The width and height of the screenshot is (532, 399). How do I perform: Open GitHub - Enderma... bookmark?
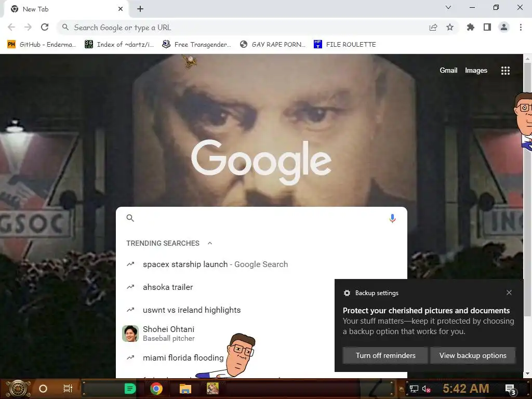pos(42,45)
